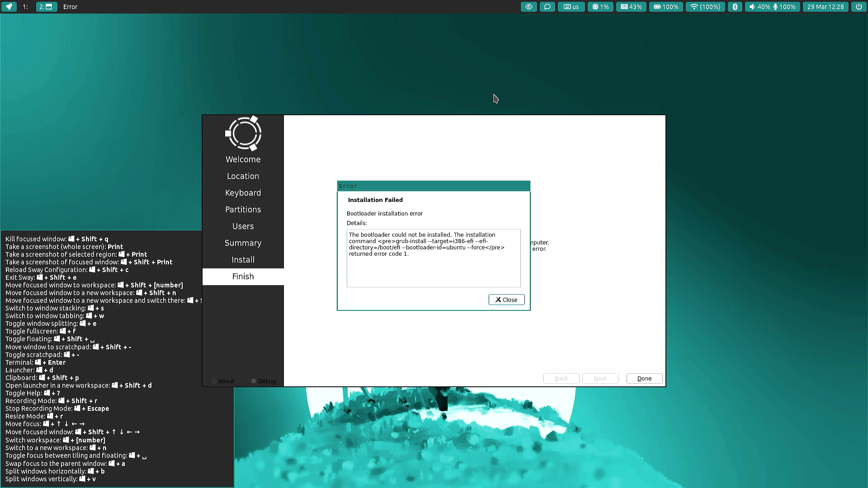Screen dimensions: 868x488
Task: Open the chat bubble notifications icon
Action: pos(547,7)
